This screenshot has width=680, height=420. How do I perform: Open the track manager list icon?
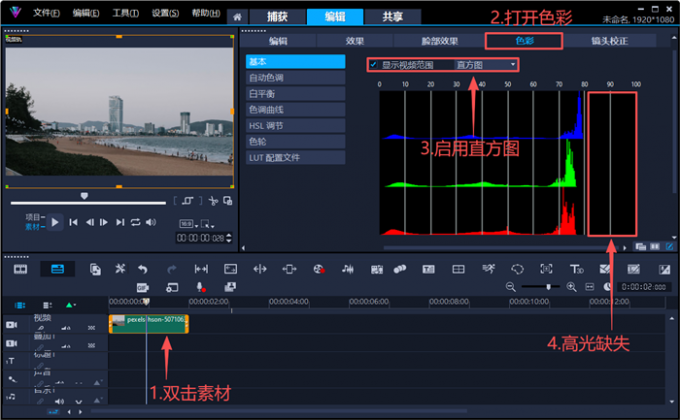coord(47,305)
